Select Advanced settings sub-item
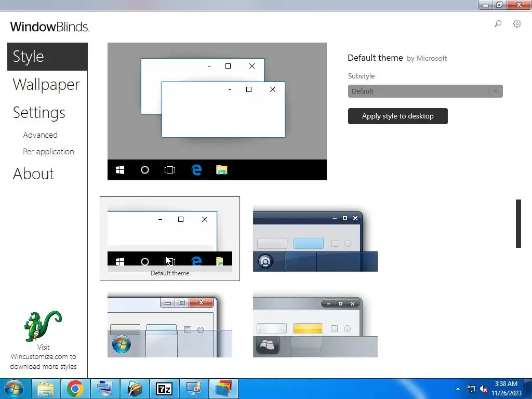 (x=40, y=135)
